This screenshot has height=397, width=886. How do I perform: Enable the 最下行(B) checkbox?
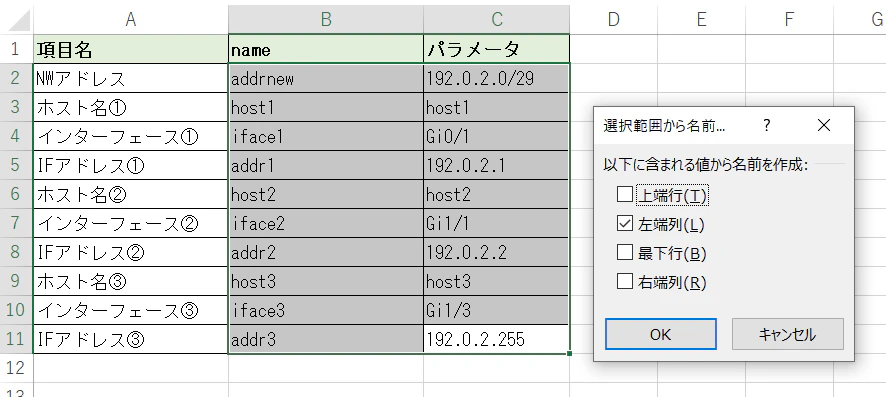click(624, 253)
